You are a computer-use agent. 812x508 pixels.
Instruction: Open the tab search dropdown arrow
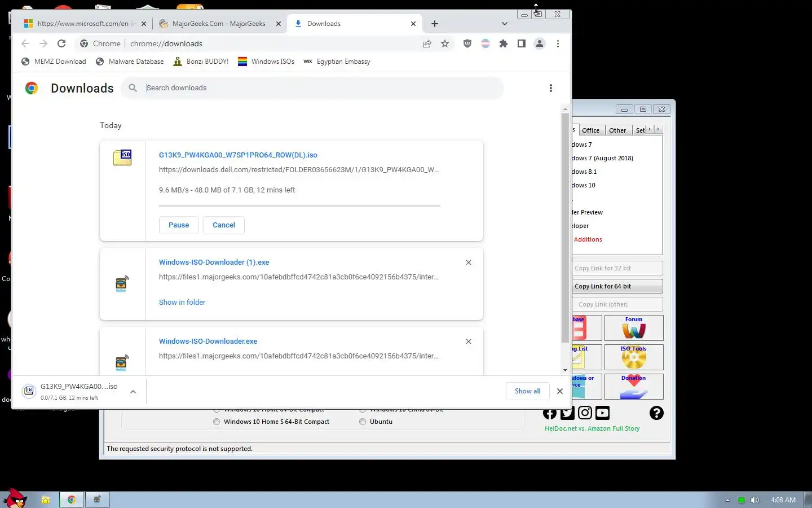coord(505,24)
